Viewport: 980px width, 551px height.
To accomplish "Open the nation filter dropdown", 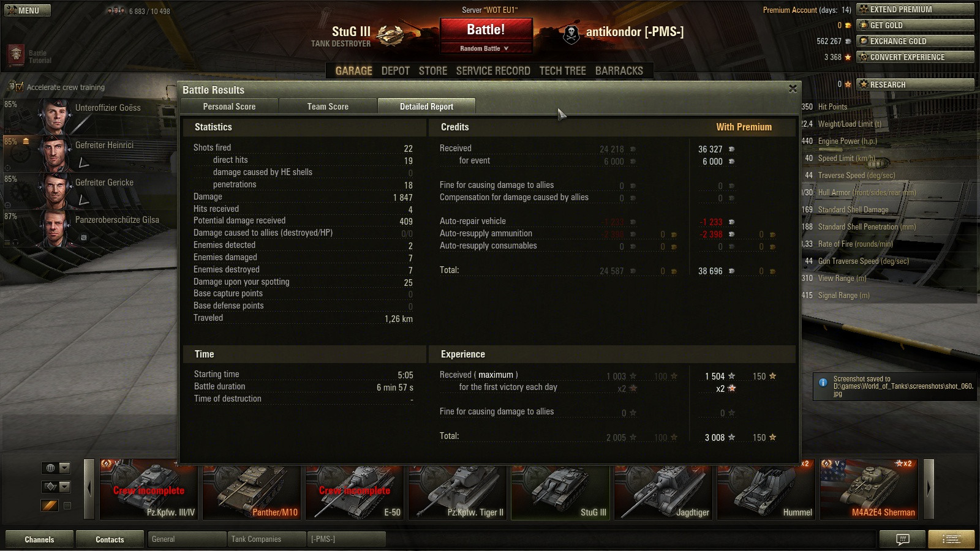I will tap(56, 468).
